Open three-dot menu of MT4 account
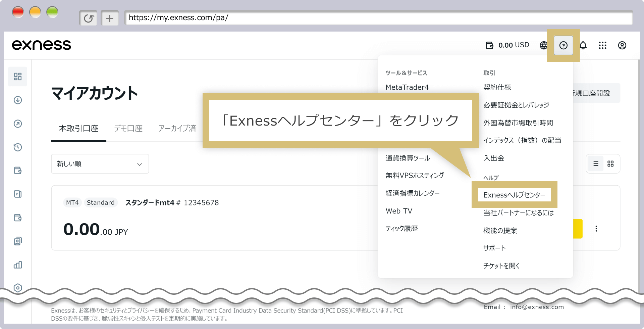Viewport: 644px width, 329px height. pos(596,229)
